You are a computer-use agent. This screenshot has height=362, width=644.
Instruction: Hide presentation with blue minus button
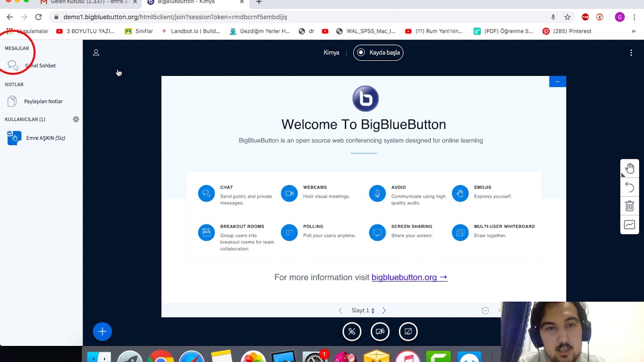click(x=557, y=81)
